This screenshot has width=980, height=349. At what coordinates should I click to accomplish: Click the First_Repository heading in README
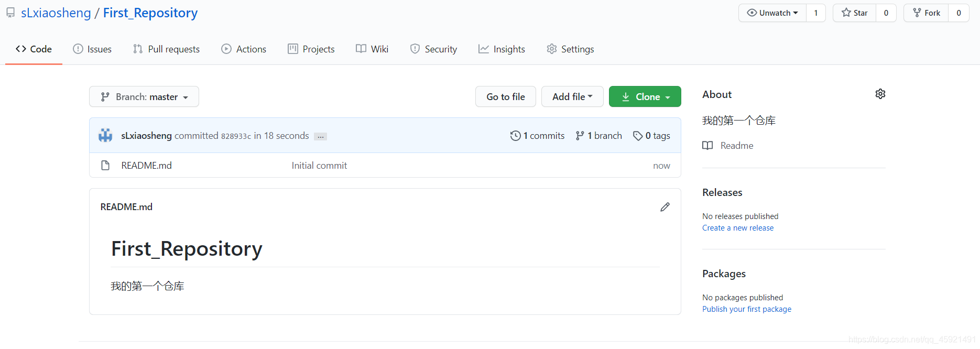click(x=187, y=249)
